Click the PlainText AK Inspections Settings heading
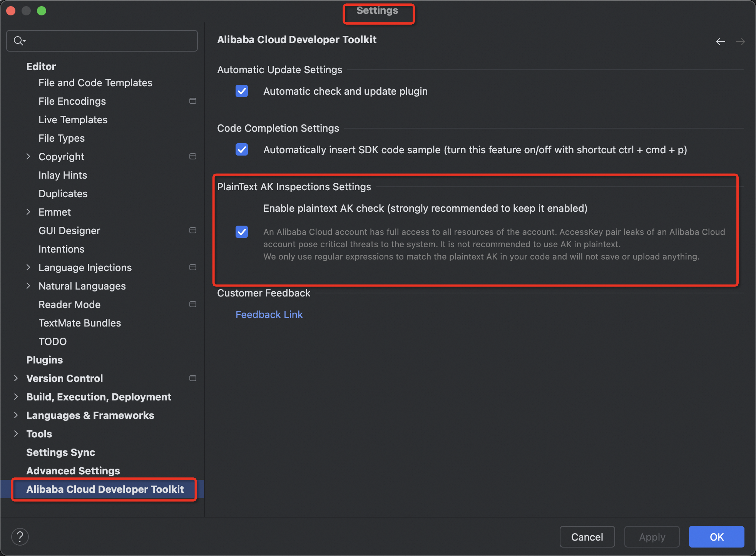Screen dimensions: 756x556 point(294,187)
